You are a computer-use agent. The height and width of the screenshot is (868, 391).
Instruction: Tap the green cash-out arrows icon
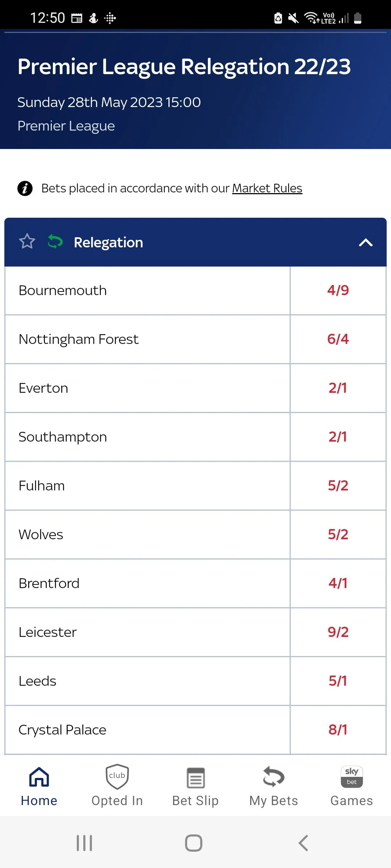(55, 242)
